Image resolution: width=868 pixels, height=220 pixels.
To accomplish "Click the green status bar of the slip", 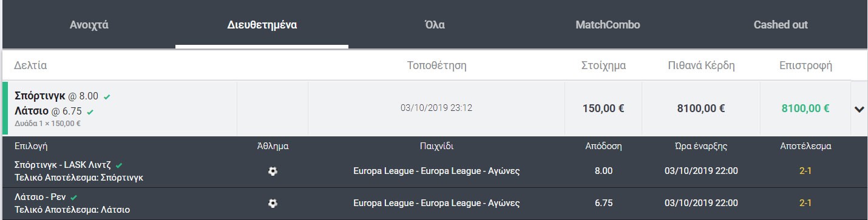I will (x=5, y=108).
